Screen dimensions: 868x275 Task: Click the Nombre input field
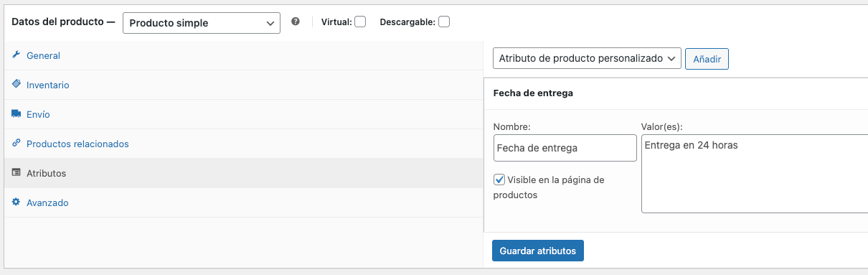tap(565, 148)
